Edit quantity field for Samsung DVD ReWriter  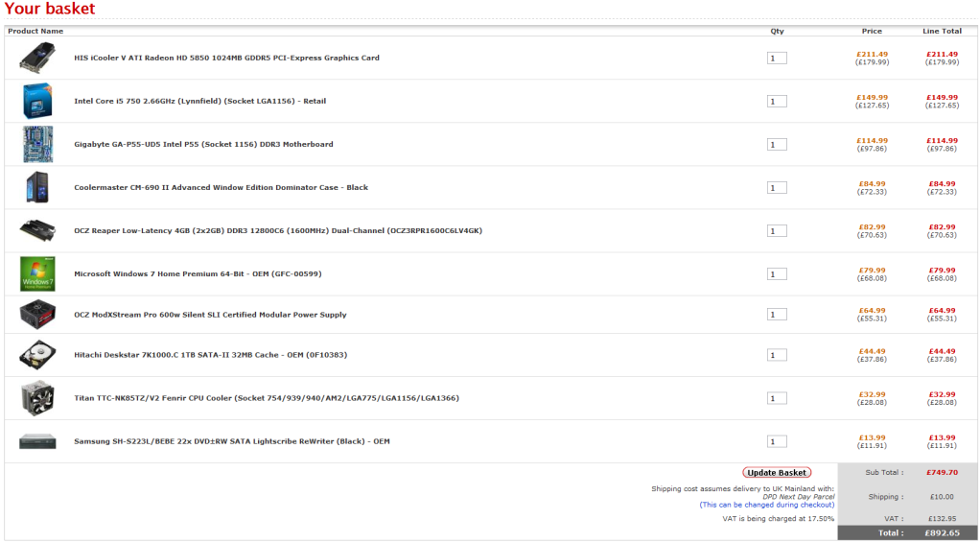[x=777, y=441]
